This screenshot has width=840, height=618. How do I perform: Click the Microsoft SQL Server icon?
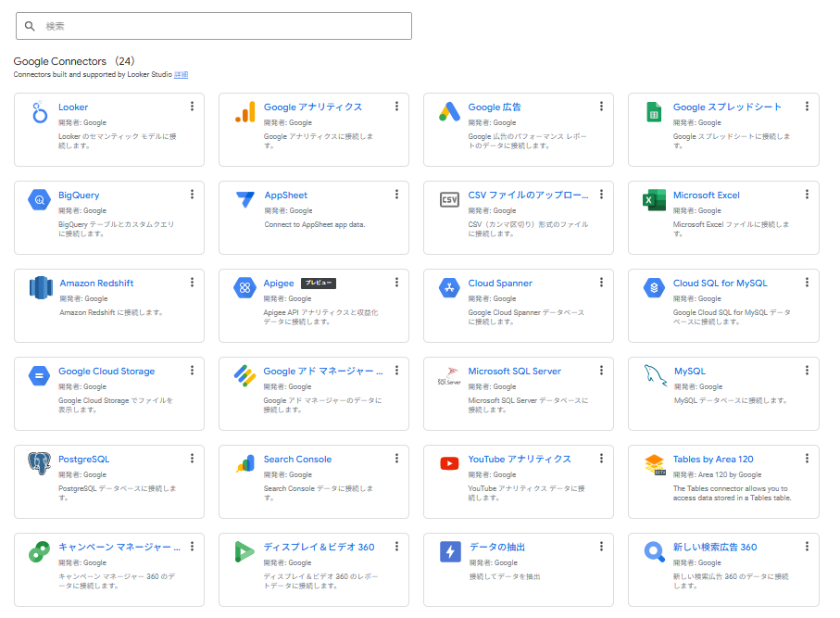pos(449,376)
